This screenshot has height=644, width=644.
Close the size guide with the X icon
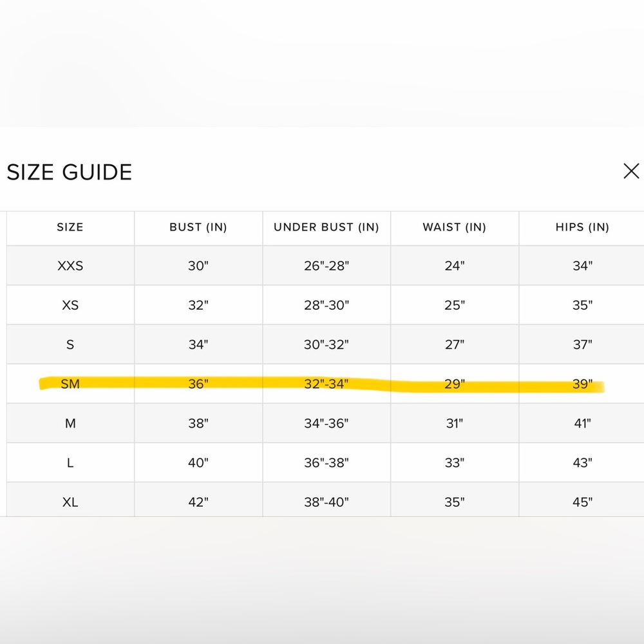coord(631,171)
